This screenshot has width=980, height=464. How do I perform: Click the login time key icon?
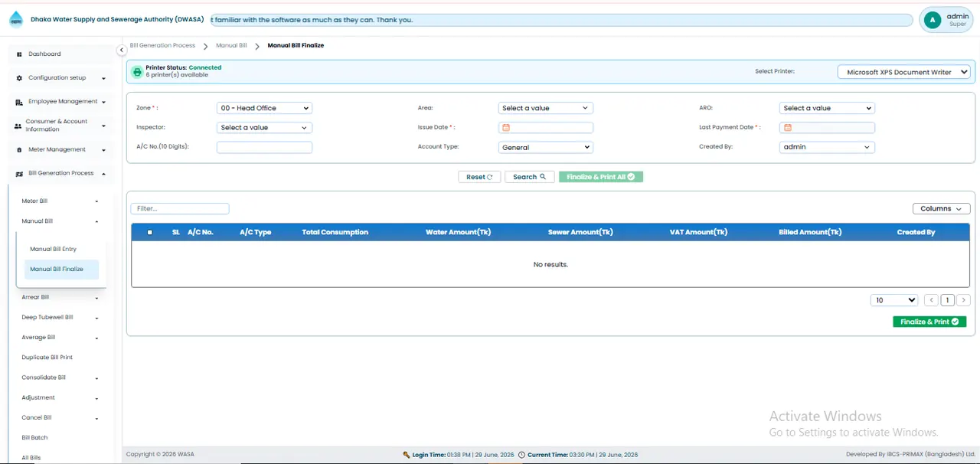(x=407, y=455)
